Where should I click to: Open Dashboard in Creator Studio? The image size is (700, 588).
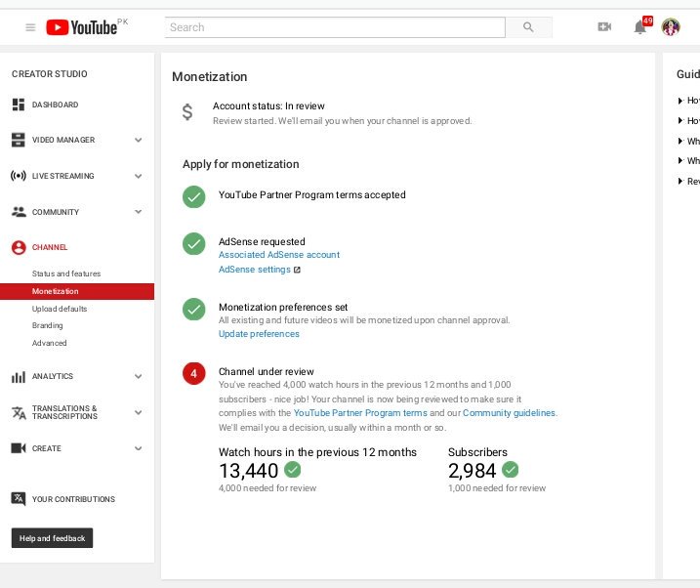(56, 105)
